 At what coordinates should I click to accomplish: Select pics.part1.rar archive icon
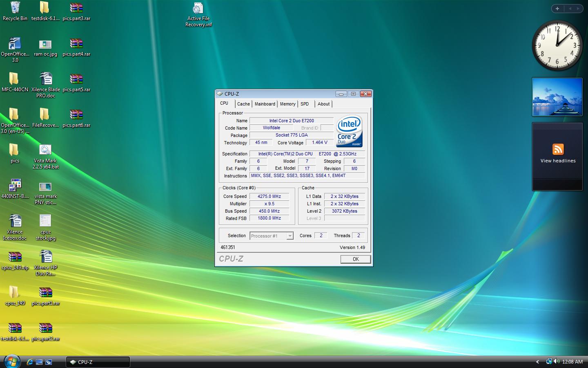point(45,296)
